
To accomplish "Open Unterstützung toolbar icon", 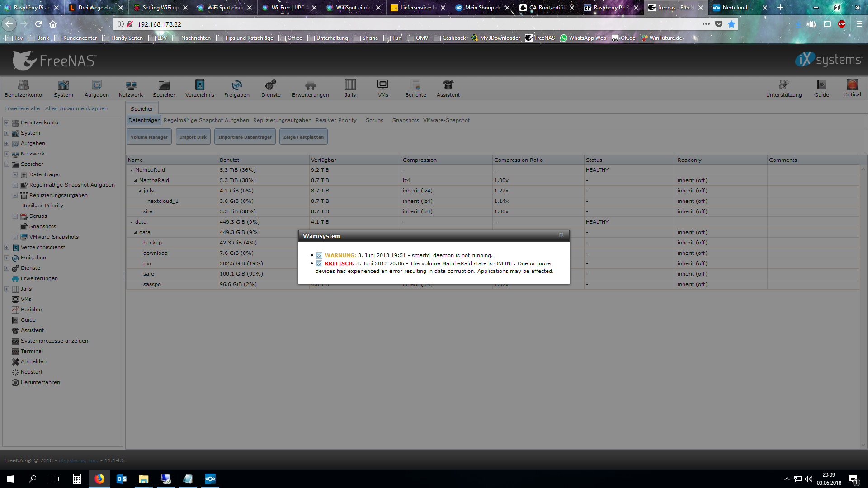I will tap(784, 88).
